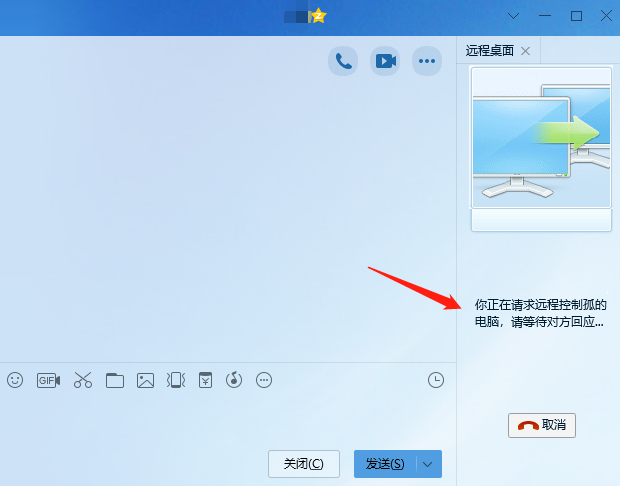The height and width of the screenshot is (486, 620).
Task: Send a file via folder icon
Action: [115, 380]
